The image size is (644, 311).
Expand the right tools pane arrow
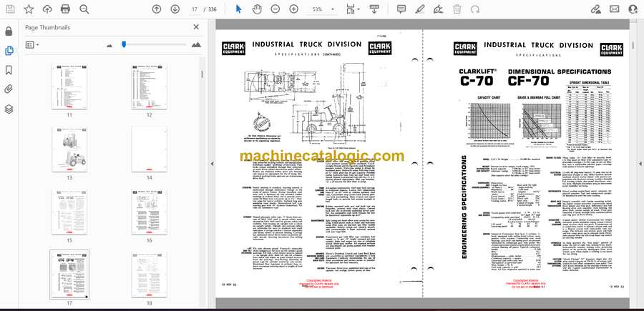pos(640,164)
